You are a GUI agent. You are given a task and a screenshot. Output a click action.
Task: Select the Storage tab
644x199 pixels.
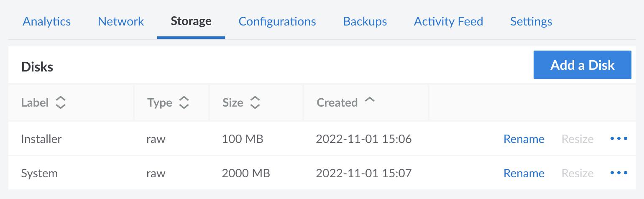tap(191, 21)
